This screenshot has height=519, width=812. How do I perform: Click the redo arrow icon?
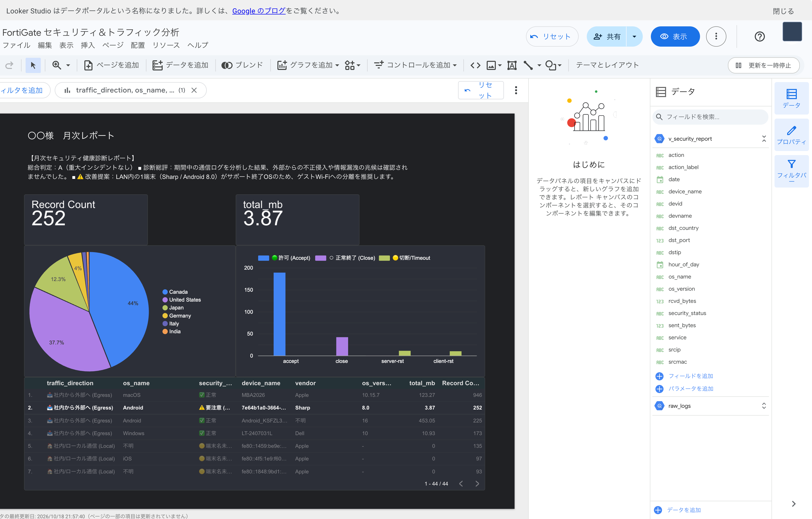click(x=9, y=65)
